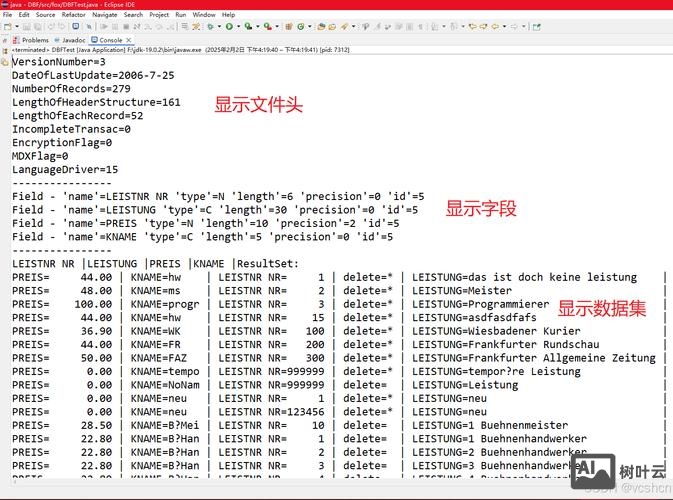
Task: Click the Resume debug icon
Action: click(x=104, y=27)
